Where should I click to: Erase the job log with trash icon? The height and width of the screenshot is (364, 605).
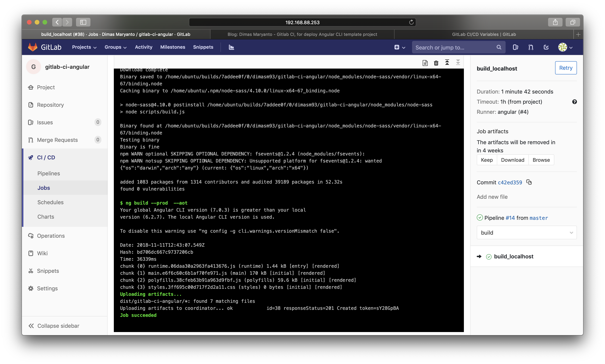click(436, 63)
